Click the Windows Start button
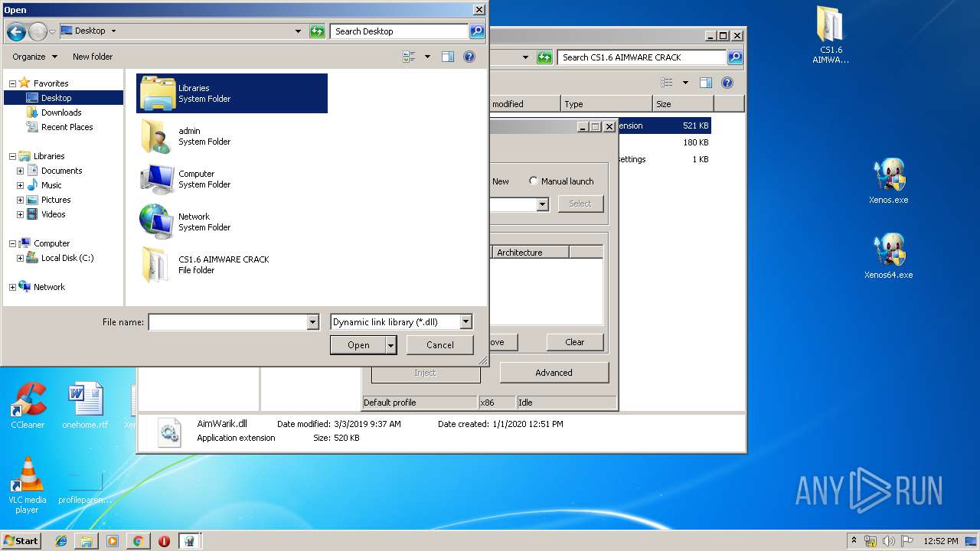The image size is (980, 551). (21, 541)
